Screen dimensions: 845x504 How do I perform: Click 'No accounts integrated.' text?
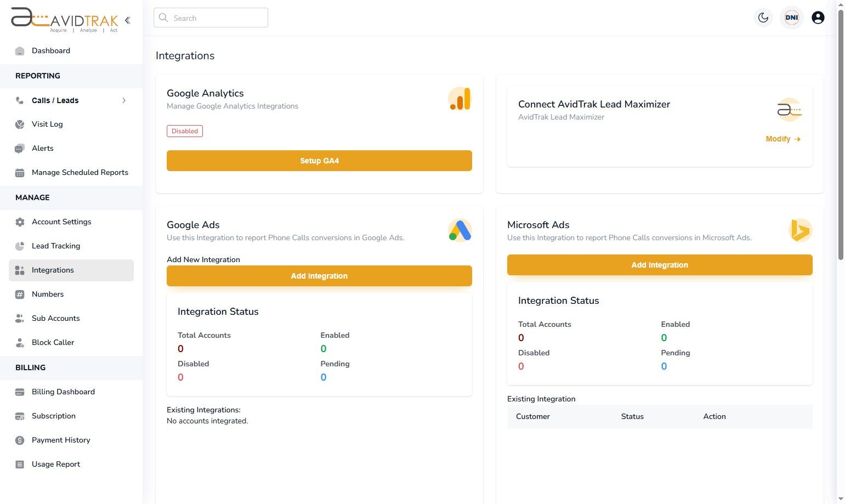pos(207,421)
